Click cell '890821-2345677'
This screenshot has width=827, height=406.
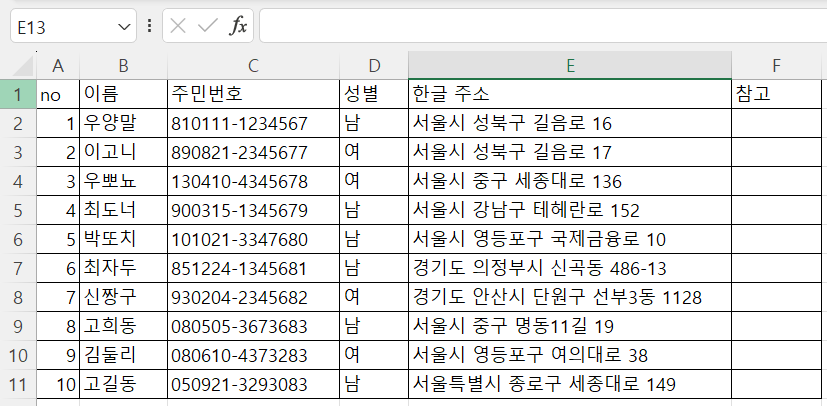(x=254, y=152)
